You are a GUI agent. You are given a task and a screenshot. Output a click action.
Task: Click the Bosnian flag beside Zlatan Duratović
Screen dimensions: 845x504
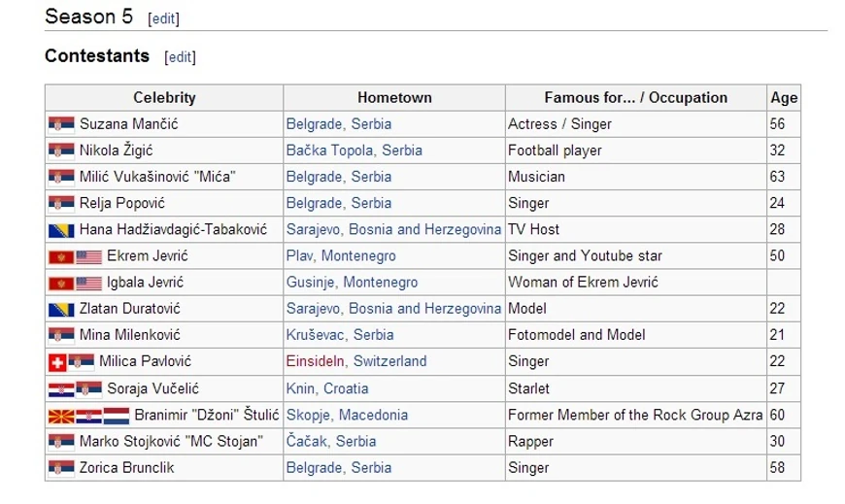61,310
